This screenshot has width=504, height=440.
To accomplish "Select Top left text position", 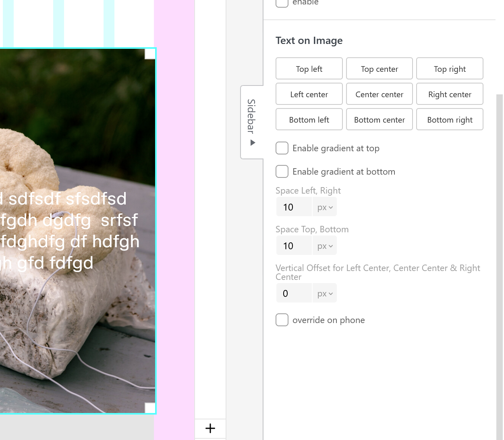I will click(309, 69).
